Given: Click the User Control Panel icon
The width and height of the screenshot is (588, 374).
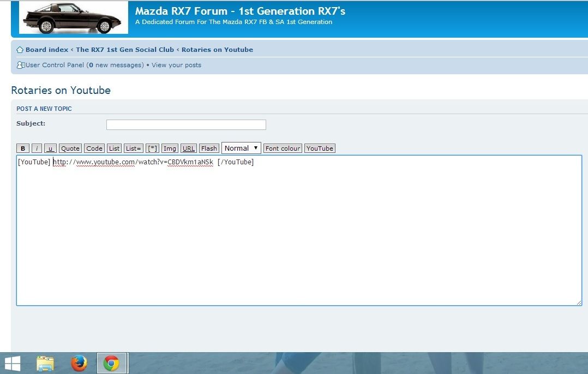Looking at the screenshot, I should 21,65.
